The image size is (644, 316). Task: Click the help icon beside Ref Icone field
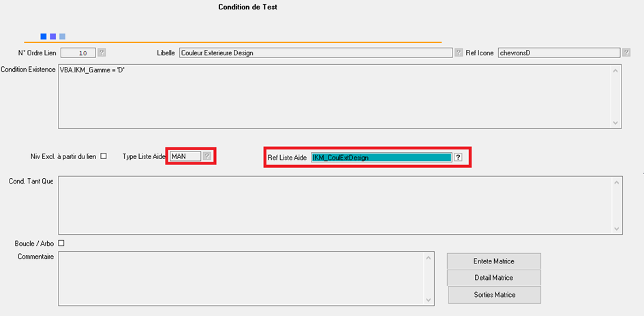tap(626, 52)
